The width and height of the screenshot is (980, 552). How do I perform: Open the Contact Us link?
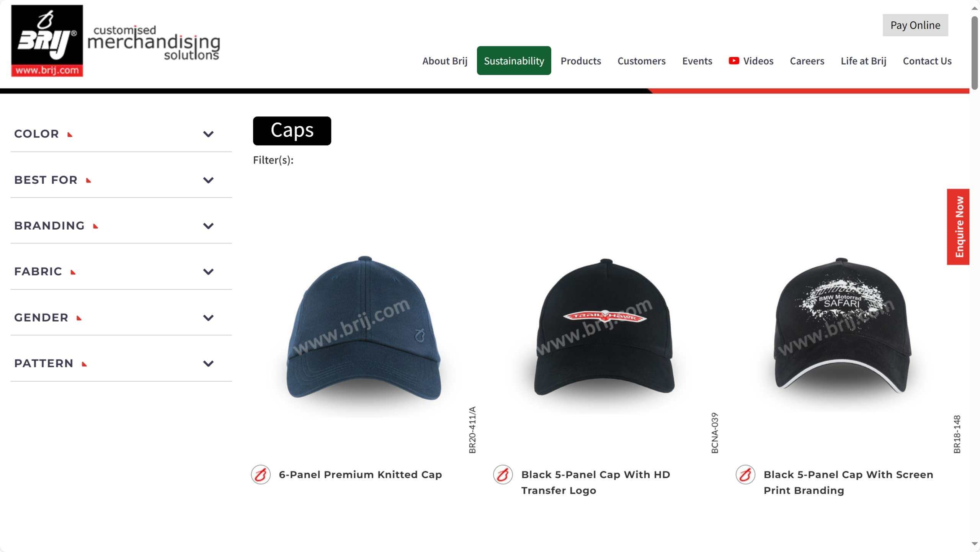tap(927, 61)
